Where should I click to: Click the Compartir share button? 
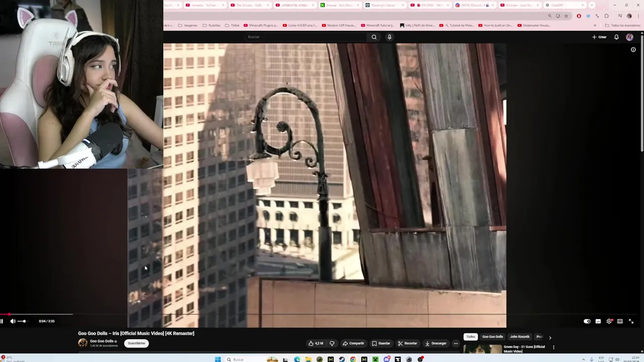pos(353,343)
